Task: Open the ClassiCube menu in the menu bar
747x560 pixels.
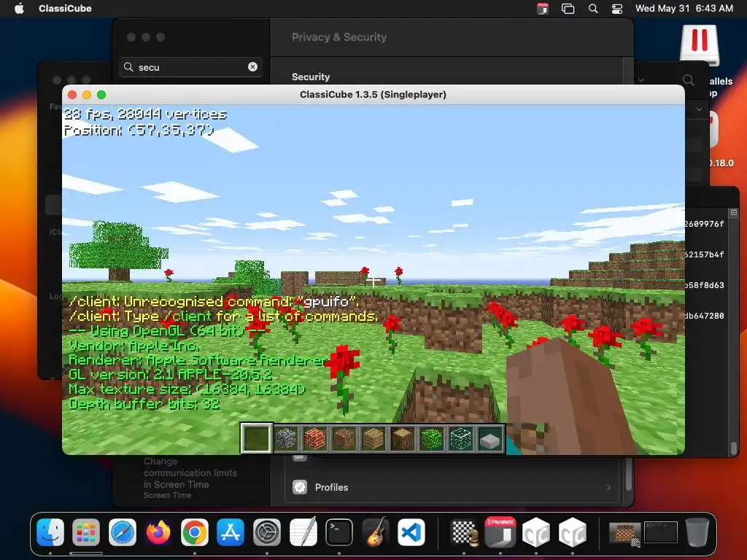Action: pyautogui.click(x=65, y=8)
